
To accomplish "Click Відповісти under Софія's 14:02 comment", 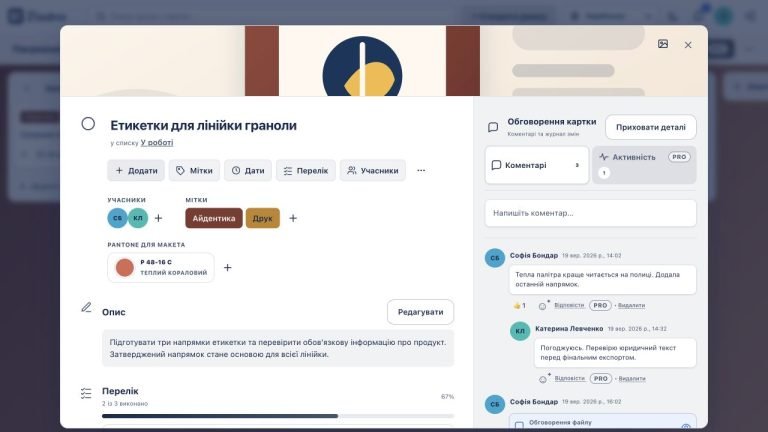I will (569, 305).
